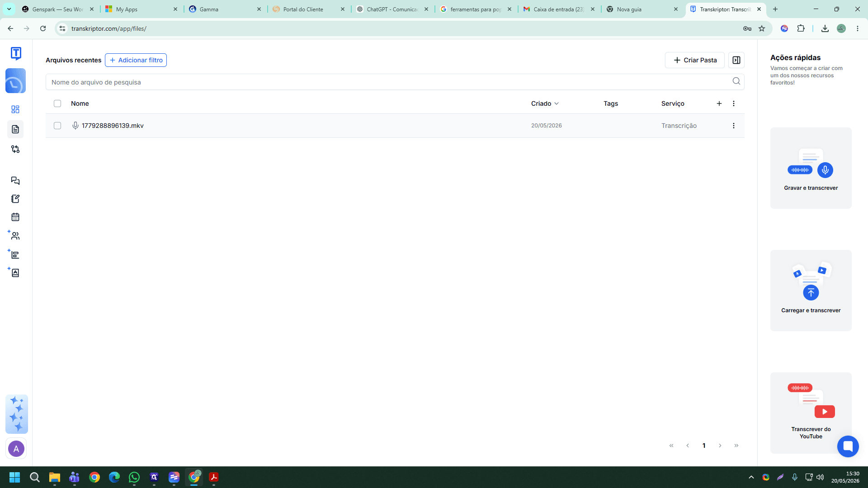This screenshot has width=868, height=488.
Task: Open the Transkriptor logo home icon
Action: [x=16, y=53]
